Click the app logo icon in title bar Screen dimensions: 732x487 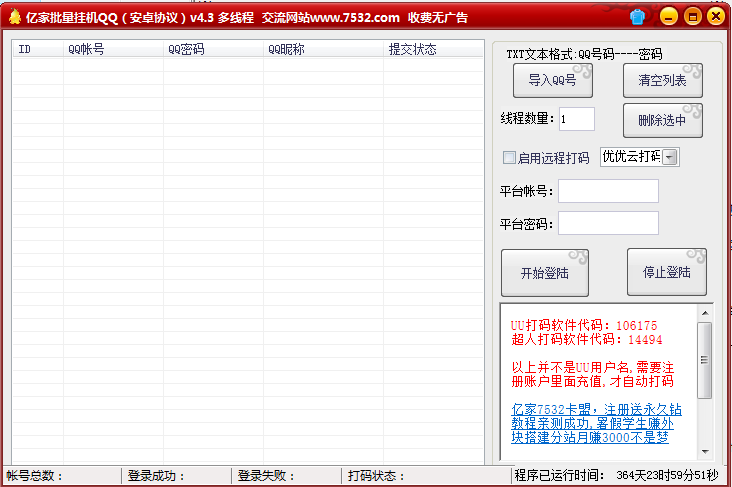click(15, 17)
